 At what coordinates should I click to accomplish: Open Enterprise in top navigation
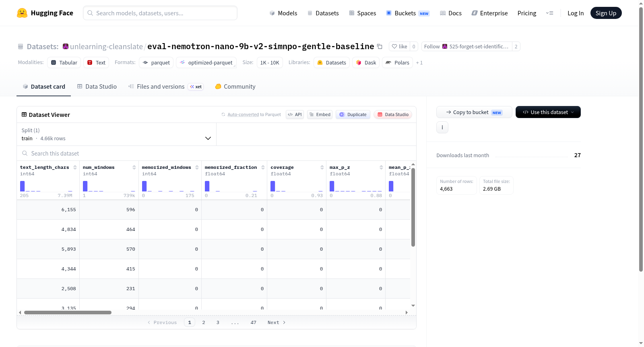click(489, 13)
